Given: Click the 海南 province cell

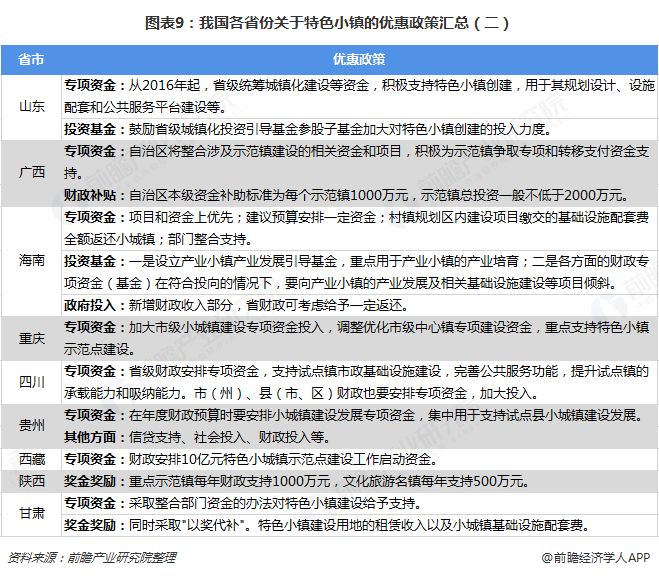Looking at the screenshot, I should [x=32, y=260].
